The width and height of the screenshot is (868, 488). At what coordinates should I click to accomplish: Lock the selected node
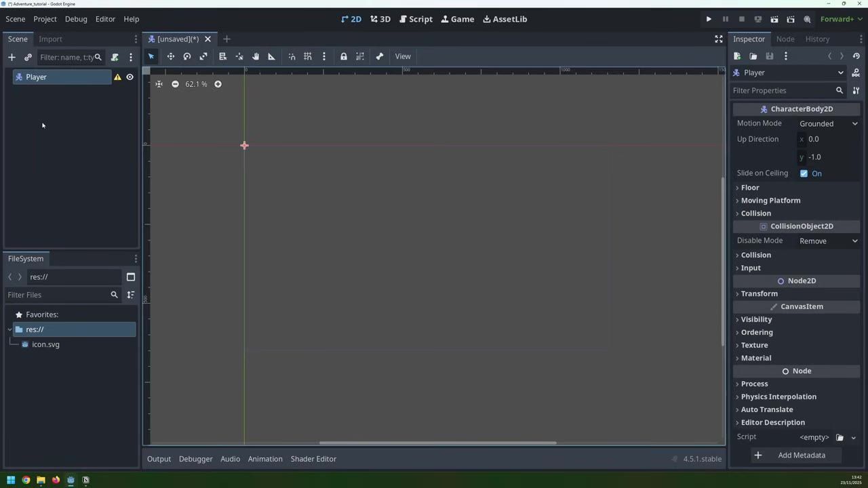click(344, 56)
